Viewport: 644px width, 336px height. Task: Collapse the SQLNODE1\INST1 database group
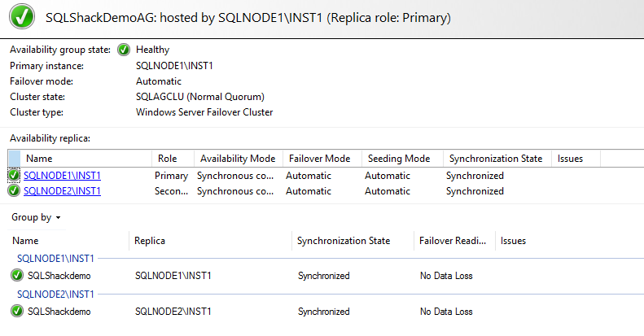click(55, 259)
